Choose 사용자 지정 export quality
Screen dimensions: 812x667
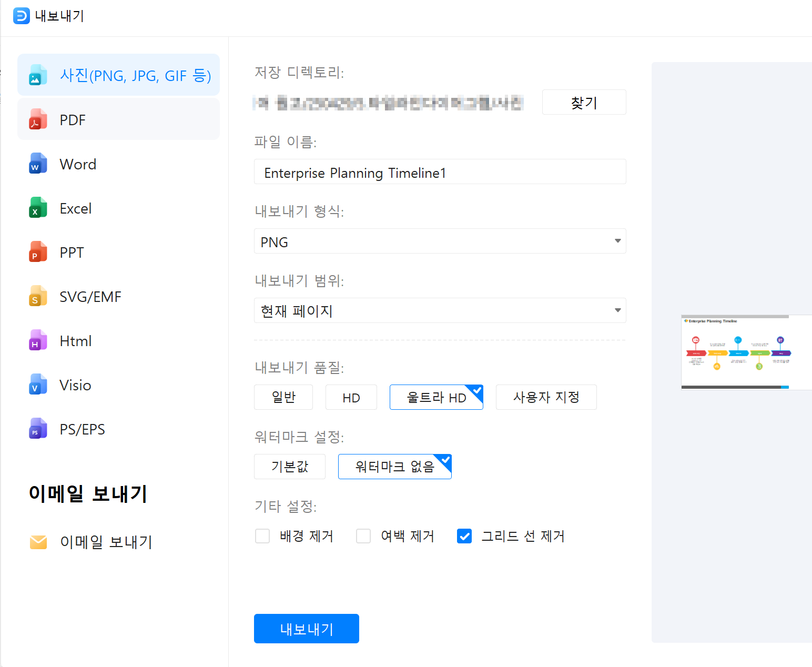point(546,397)
